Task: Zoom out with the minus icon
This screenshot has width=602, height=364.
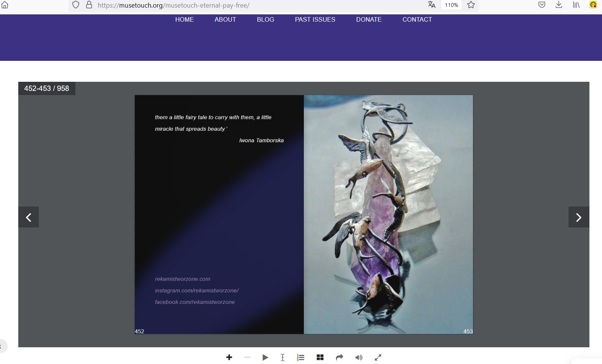Action: click(247, 357)
